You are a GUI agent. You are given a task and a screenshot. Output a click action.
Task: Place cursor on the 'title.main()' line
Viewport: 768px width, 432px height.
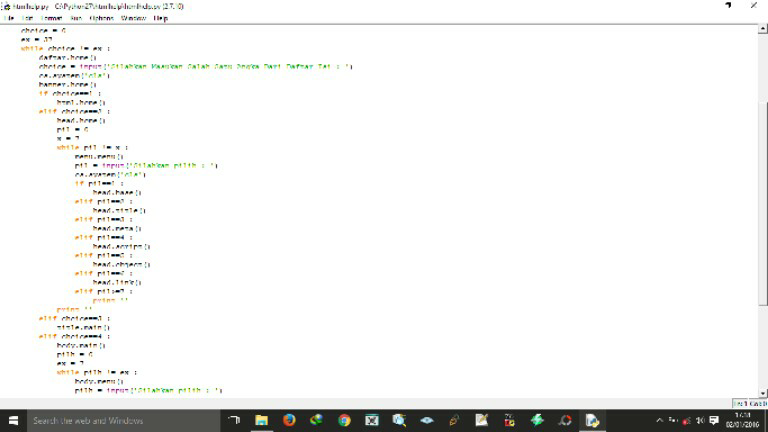point(83,328)
